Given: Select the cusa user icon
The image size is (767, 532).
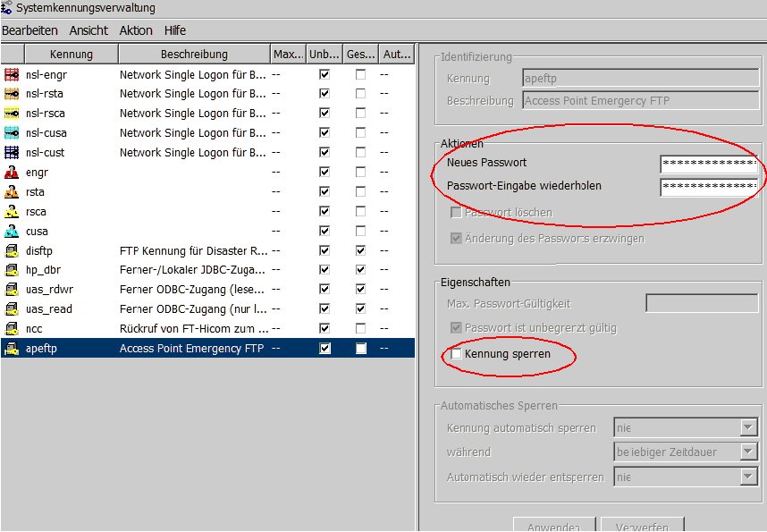Looking at the screenshot, I should pyautogui.click(x=12, y=231).
